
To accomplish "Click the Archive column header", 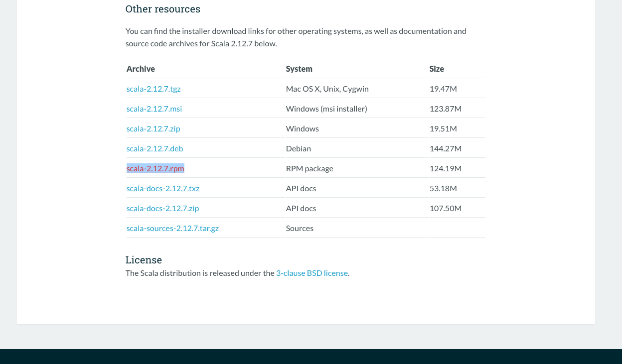I will coord(141,69).
